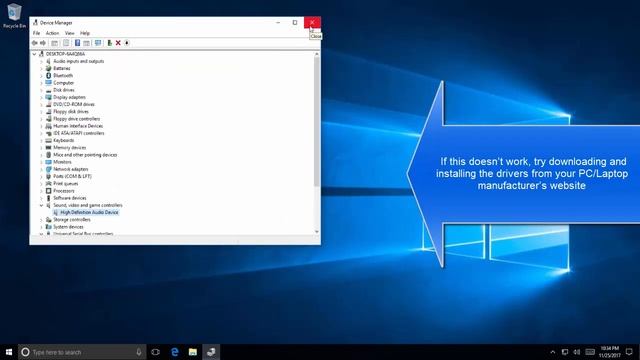
Task: Expand the Keyboards category
Action: (41, 140)
